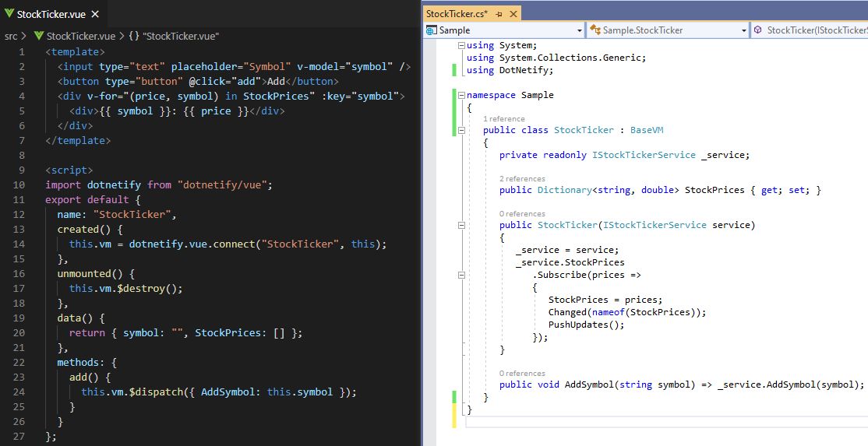Collapse the using directives block
868x446 pixels.
pyautogui.click(x=462, y=45)
